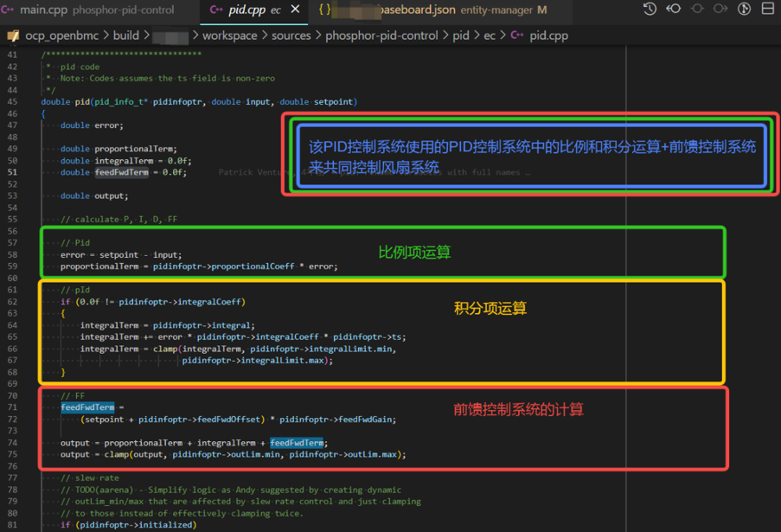Viewport: 781px width, 532px height.
Task: Click the '// slew rate' comment
Action: pos(90,478)
